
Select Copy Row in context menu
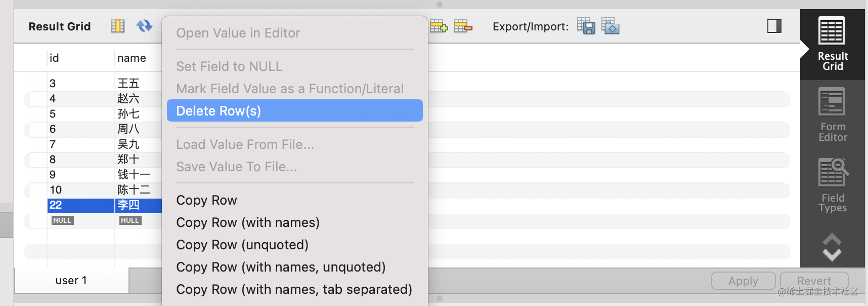[206, 200]
